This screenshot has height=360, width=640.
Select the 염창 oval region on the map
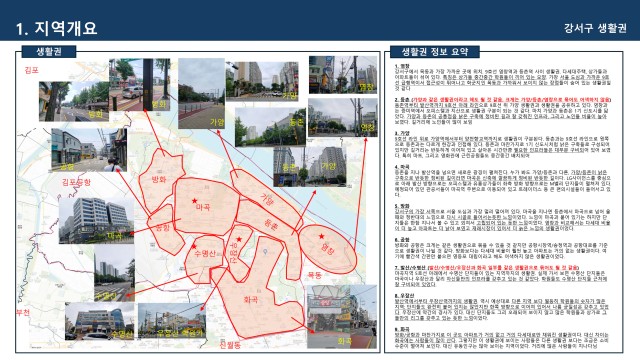[x=328, y=248]
